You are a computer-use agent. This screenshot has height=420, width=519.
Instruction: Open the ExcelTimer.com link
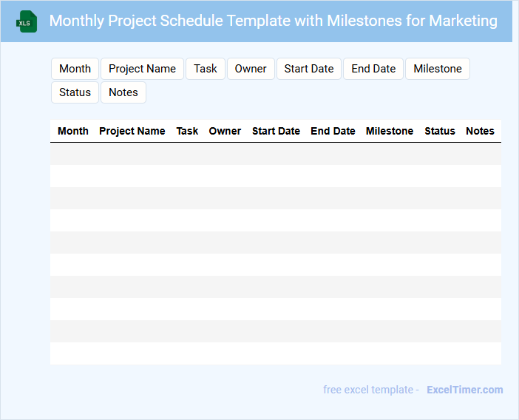tap(464, 390)
